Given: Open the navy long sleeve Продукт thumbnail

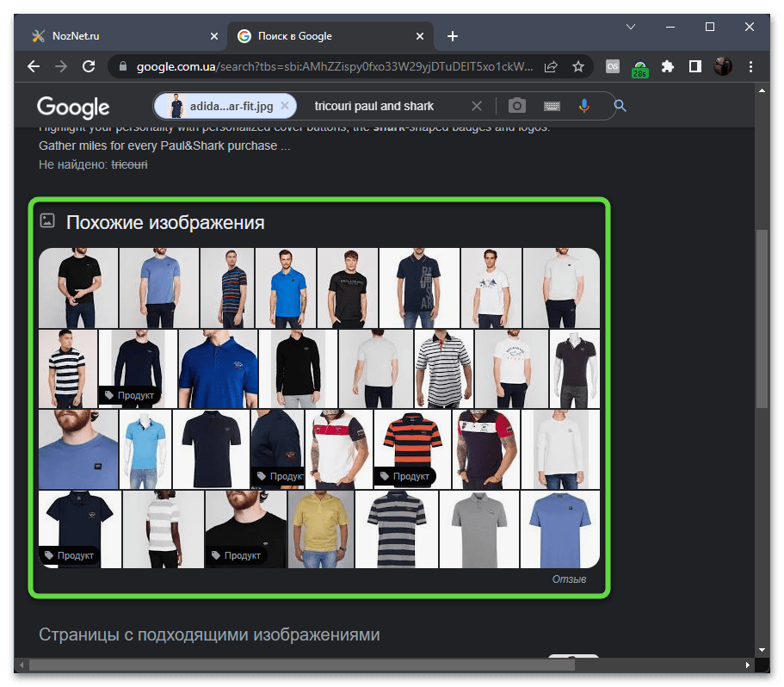Looking at the screenshot, I should [x=138, y=369].
